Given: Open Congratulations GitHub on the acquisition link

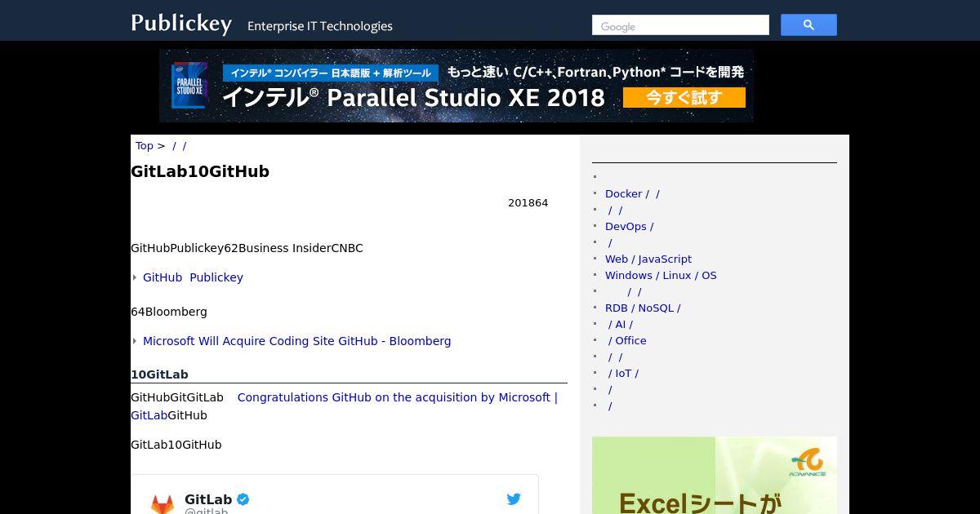Looking at the screenshot, I should (397, 397).
